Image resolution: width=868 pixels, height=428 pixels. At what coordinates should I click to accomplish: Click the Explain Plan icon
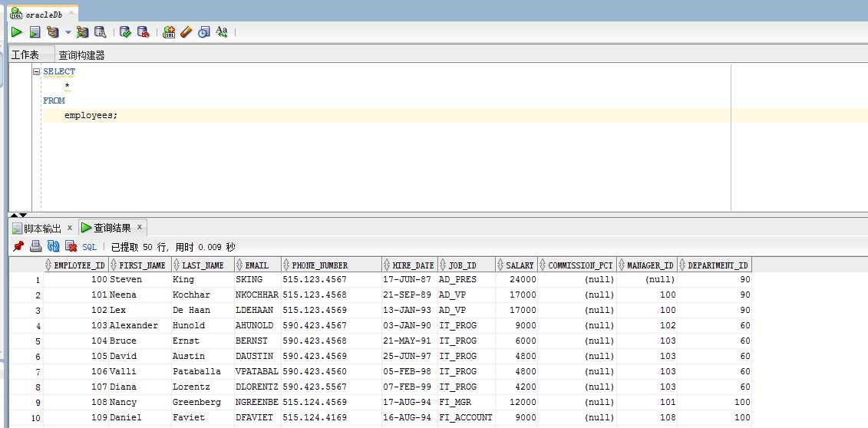[53, 32]
